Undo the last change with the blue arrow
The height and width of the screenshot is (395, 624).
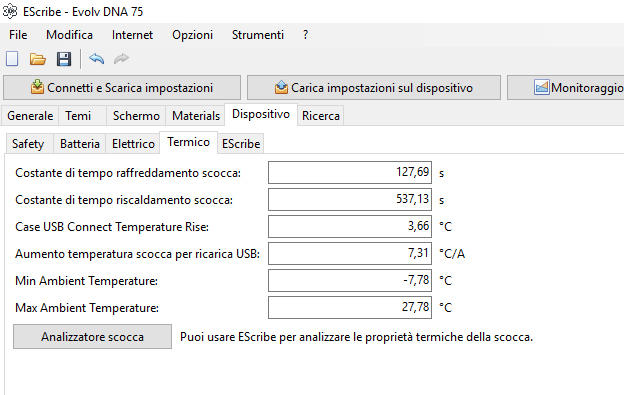96,58
